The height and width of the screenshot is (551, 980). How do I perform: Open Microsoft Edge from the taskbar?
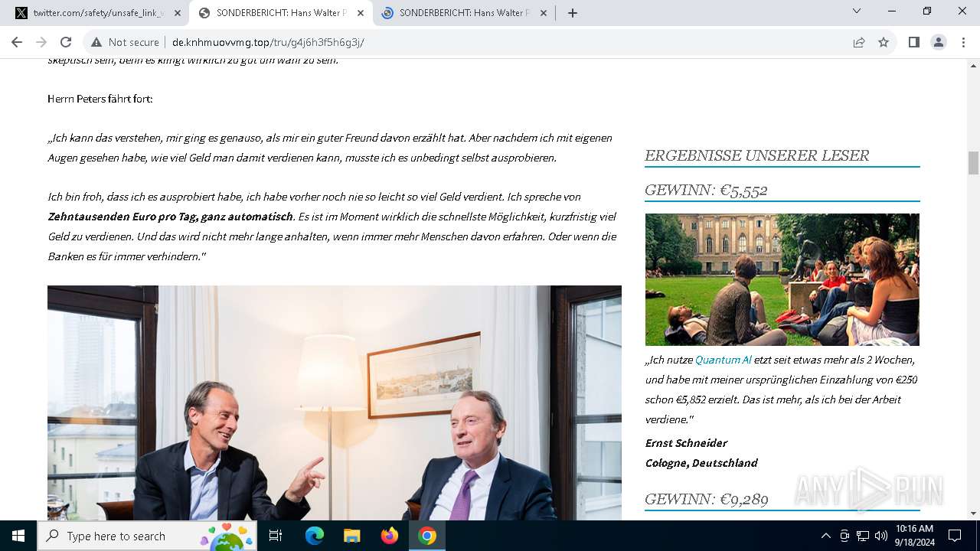315,536
